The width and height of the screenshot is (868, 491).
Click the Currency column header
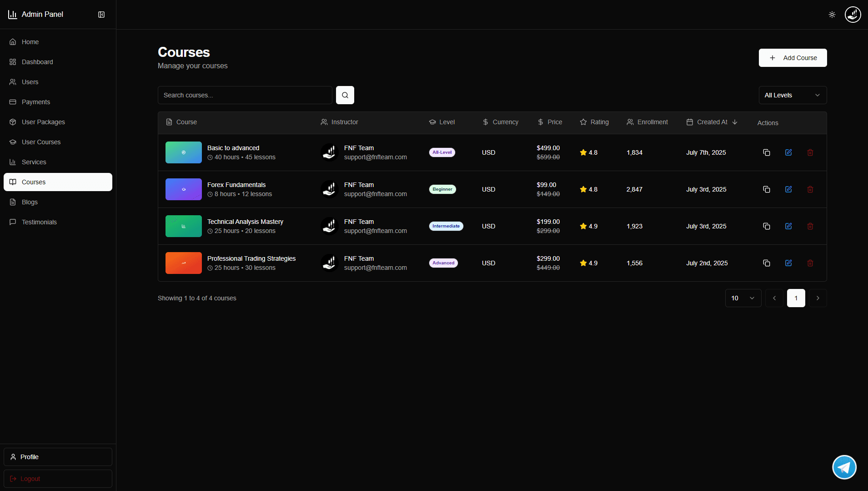500,122
